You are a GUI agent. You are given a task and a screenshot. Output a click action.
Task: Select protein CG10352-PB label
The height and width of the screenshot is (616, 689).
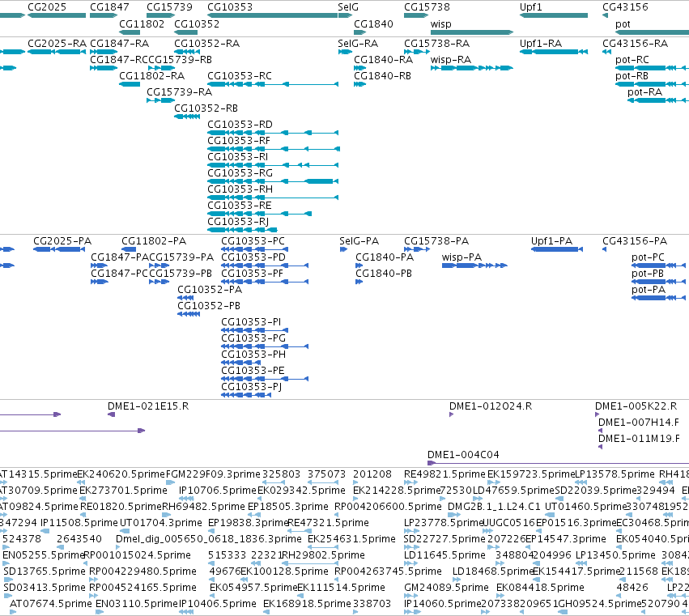pos(209,306)
